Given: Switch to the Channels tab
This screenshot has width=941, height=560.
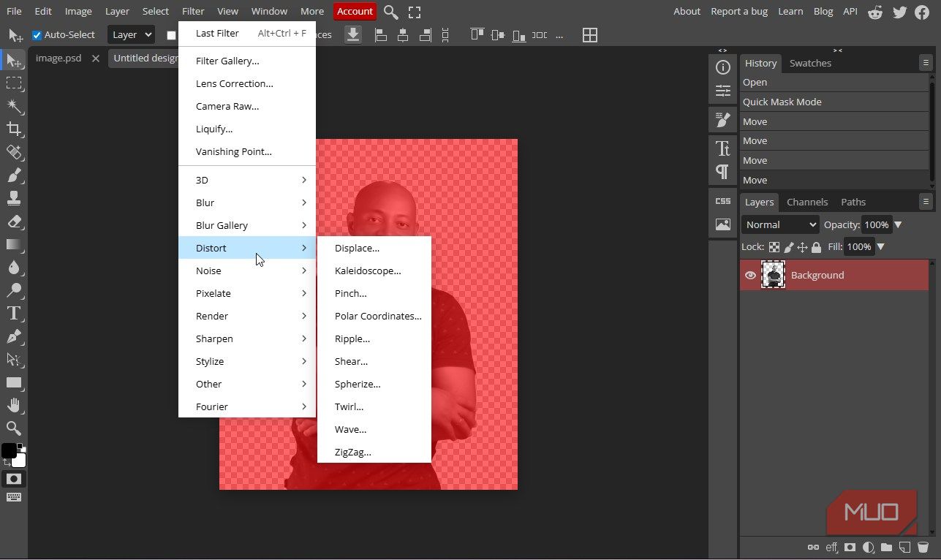Looking at the screenshot, I should 807,202.
